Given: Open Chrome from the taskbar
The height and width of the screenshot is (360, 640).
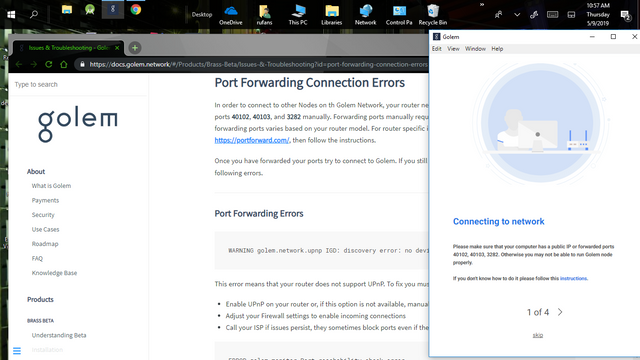Looking at the screenshot, I should (136, 9).
